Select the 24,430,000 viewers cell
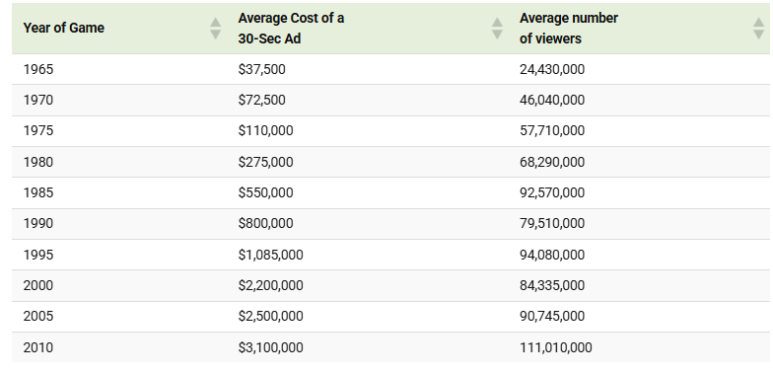This screenshot has height=374, width=773. [552, 69]
